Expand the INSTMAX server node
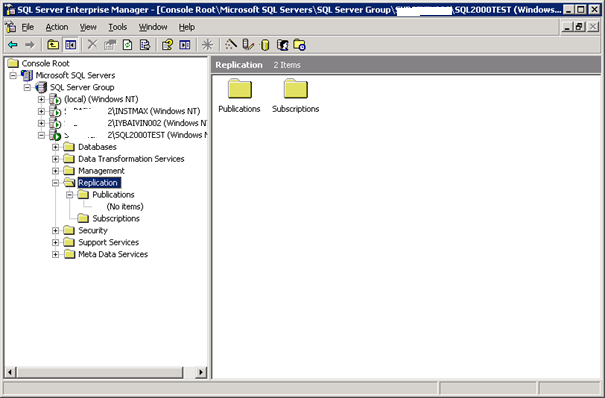This screenshot has width=605, height=398. point(41,111)
